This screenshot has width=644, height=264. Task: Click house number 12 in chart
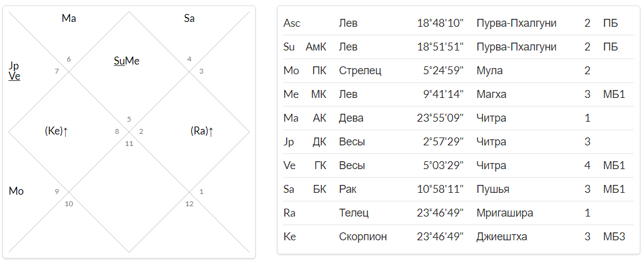pos(189,203)
